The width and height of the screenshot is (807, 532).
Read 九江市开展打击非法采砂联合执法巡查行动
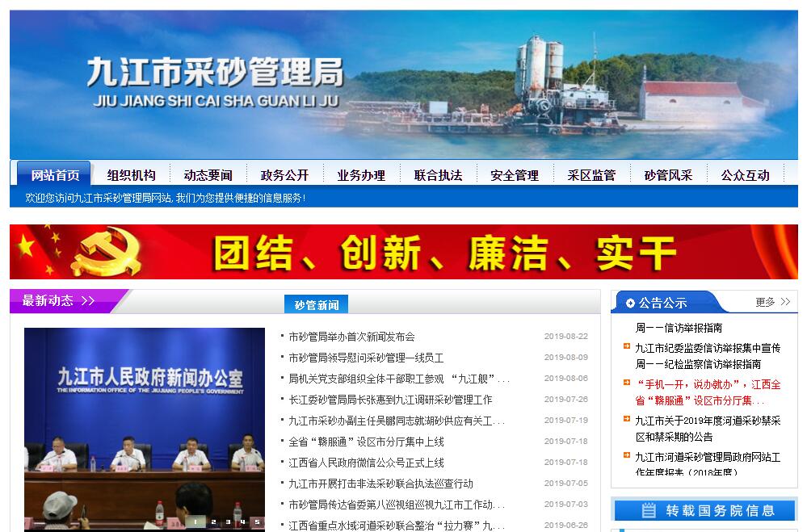(x=380, y=484)
